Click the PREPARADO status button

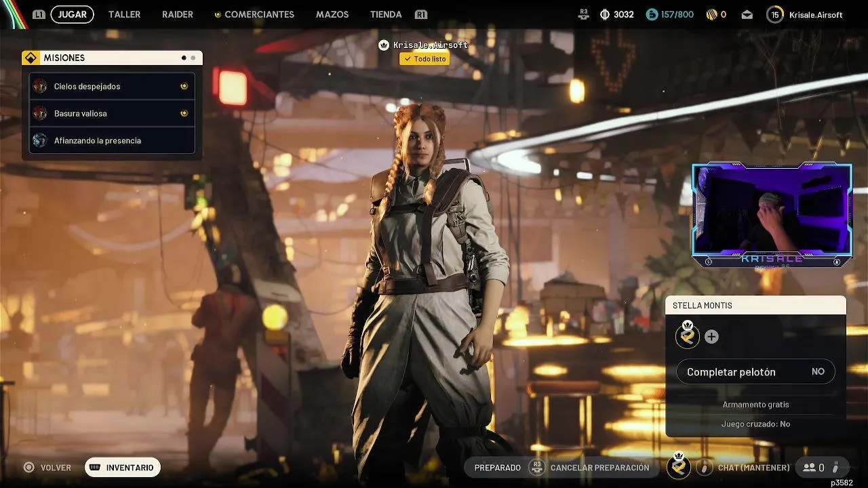(498, 468)
